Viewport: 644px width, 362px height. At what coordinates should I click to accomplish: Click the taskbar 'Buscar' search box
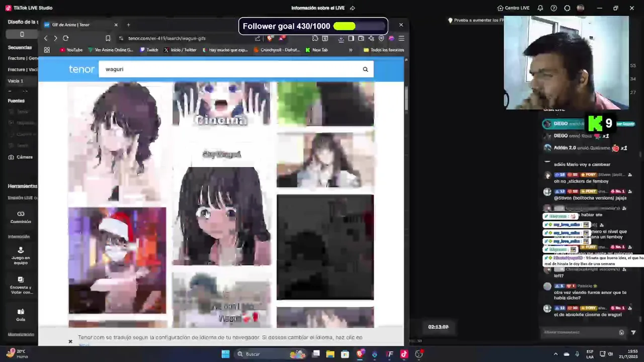[271, 354]
